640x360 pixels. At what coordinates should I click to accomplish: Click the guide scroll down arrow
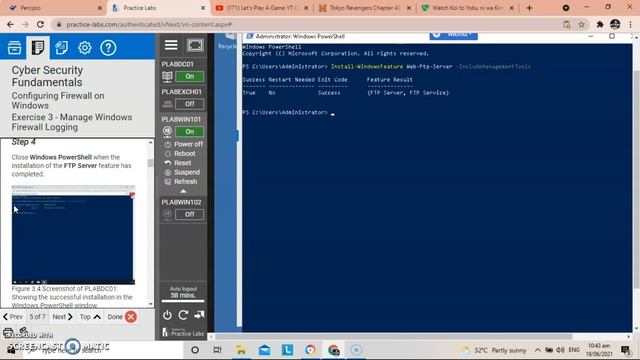151,304
